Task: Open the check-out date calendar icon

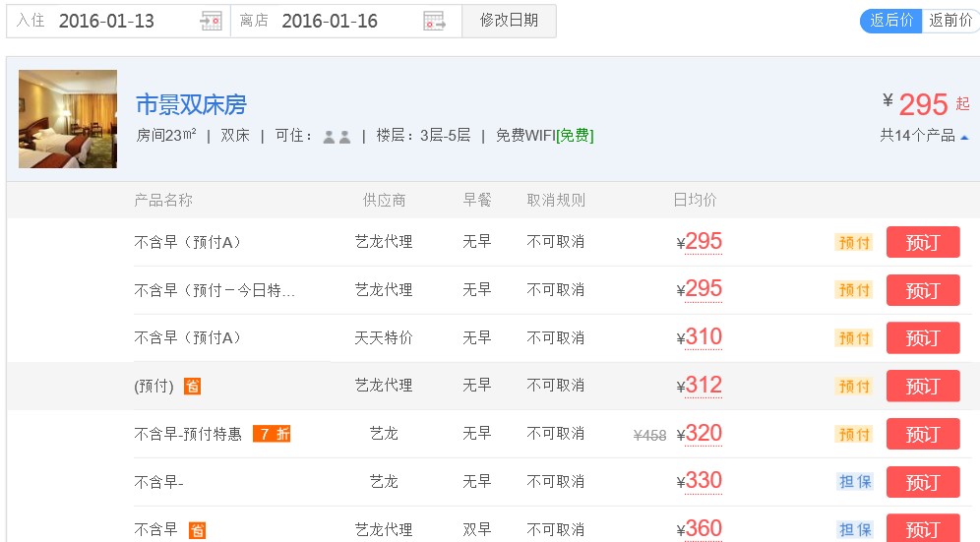Action: coord(434,21)
